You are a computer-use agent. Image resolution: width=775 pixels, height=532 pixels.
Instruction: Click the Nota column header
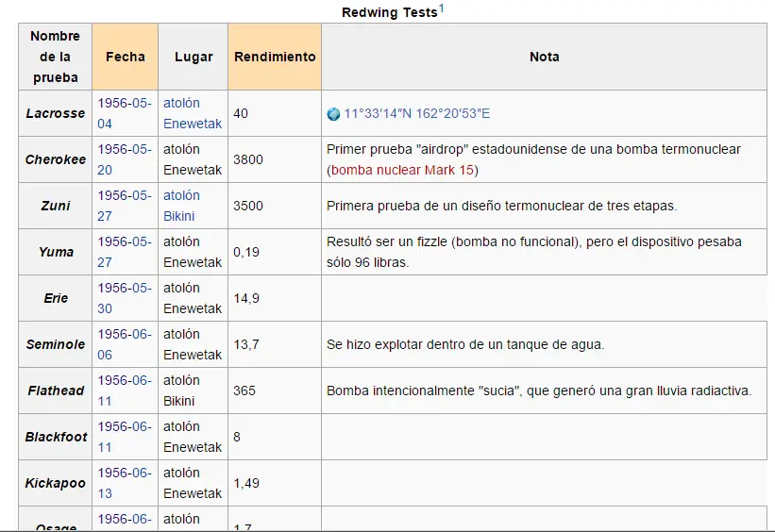(544, 57)
